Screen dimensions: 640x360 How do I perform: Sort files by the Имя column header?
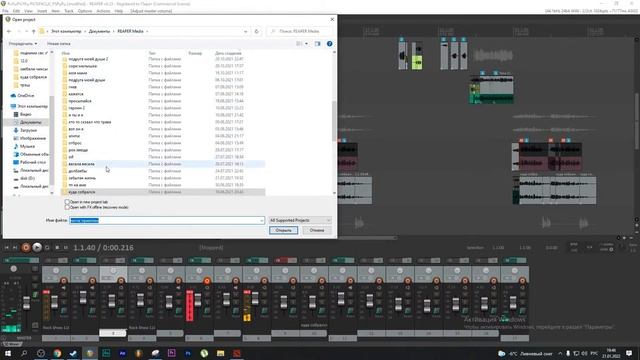click(66, 53)
